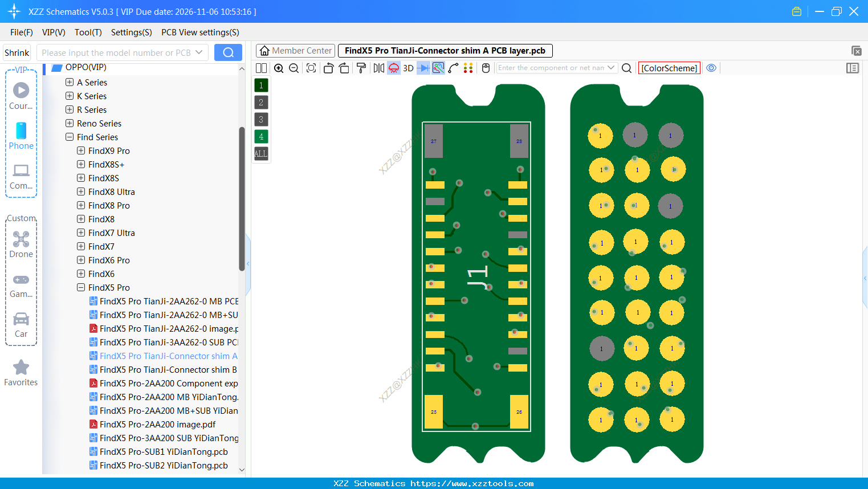Open the paint brush coloring tool
The width and height of the screenshot is (868, 489).
pyautogui.click(x=361, y=68)
